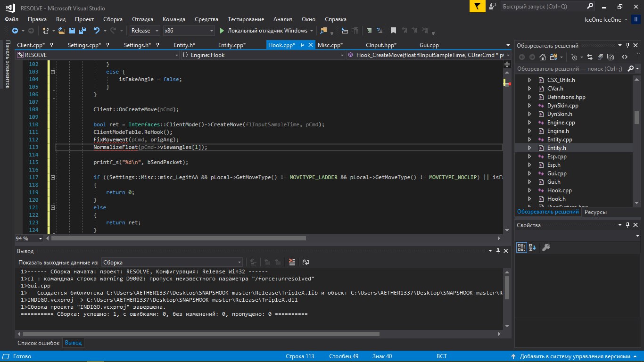Open the Отладка menu
Image resolution: width=644 pixels, height=362 pixels.
click(142, 19)
